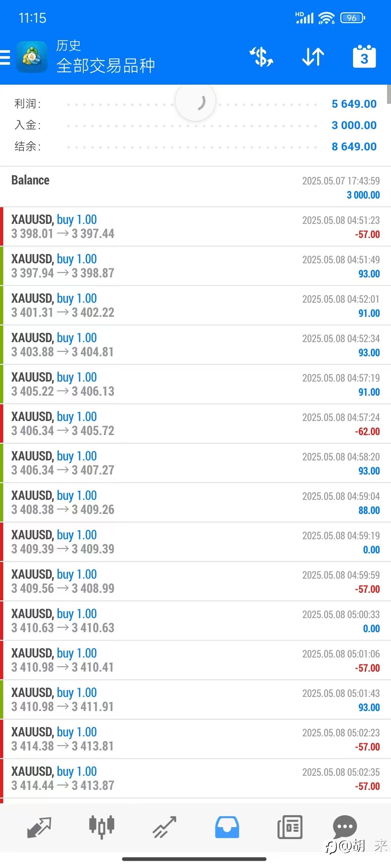Image resolution: width=391 pixels, height=868 pixels.
Task: Open the sort order arrows icon
Action: coord(313,57)
